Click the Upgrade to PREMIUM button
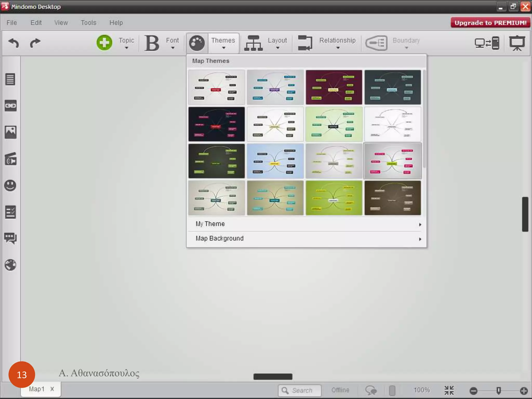 [x=490, y=23]
